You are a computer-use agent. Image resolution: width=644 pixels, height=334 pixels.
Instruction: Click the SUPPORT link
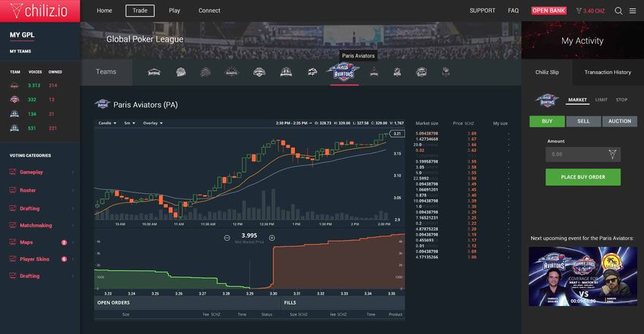[482, 11]
